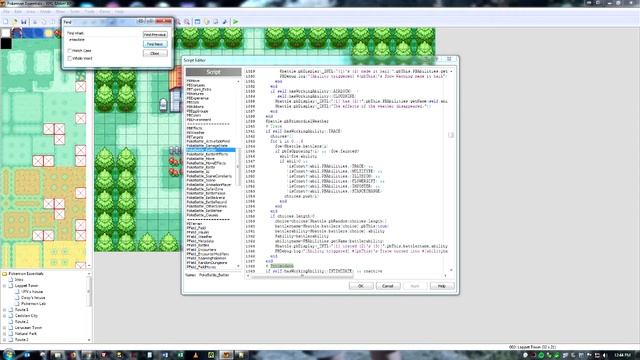
Task: Click the map tree scrollbar down arrow
Action: tap(89, 340)
